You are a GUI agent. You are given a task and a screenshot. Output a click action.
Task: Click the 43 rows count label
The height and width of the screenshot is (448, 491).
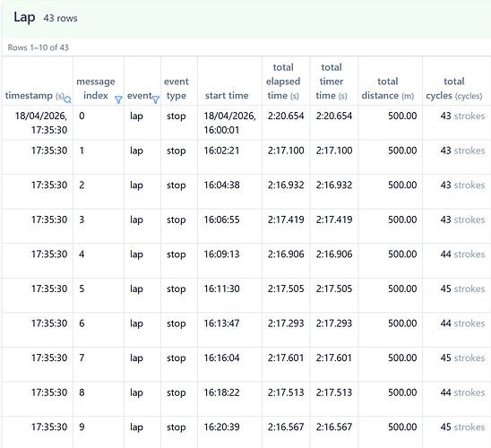tap(60, 19)
